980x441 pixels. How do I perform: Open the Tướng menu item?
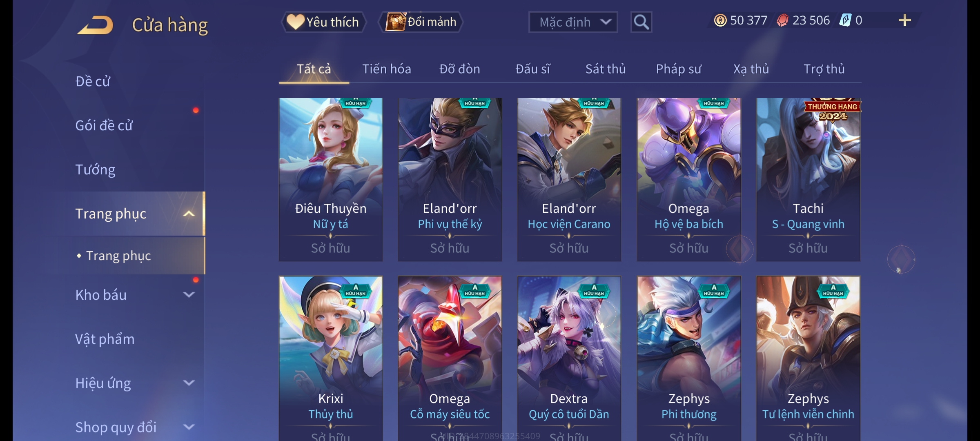[x=95, y=169]
